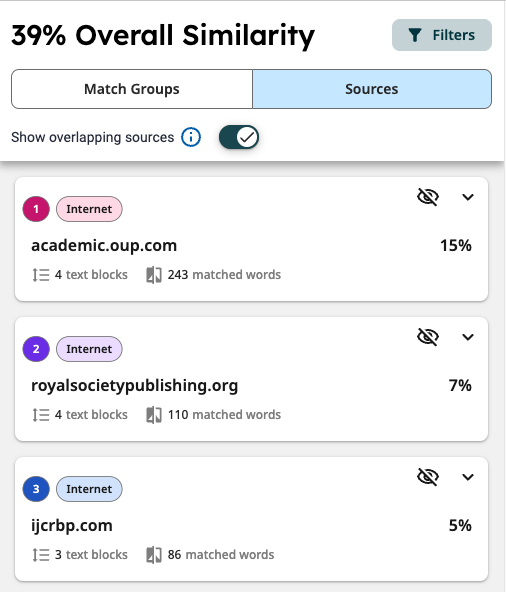Click the matched words icon for ijcrbp.com

(154, 555)
